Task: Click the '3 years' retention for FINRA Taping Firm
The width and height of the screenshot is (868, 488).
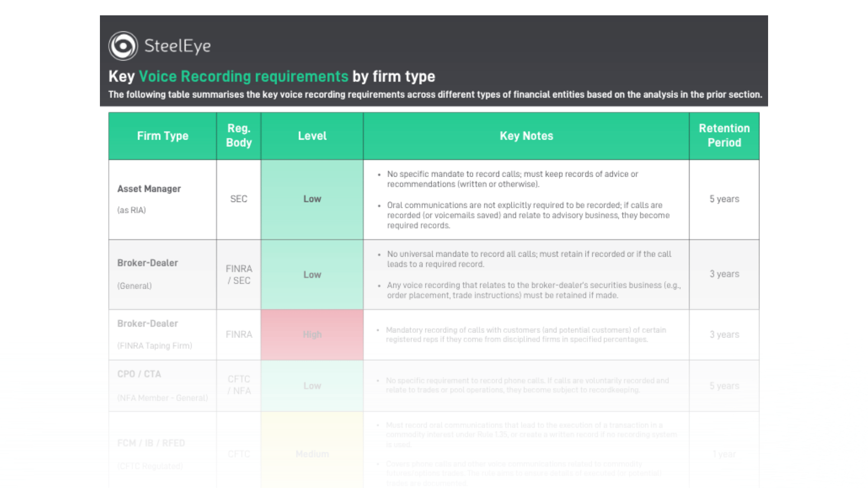Action: [x=724, y=334]
